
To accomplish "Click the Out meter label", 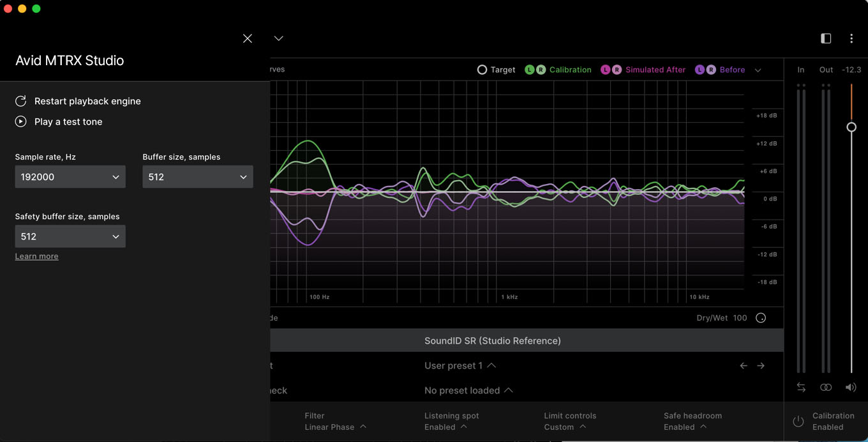I will click(827, 70).
